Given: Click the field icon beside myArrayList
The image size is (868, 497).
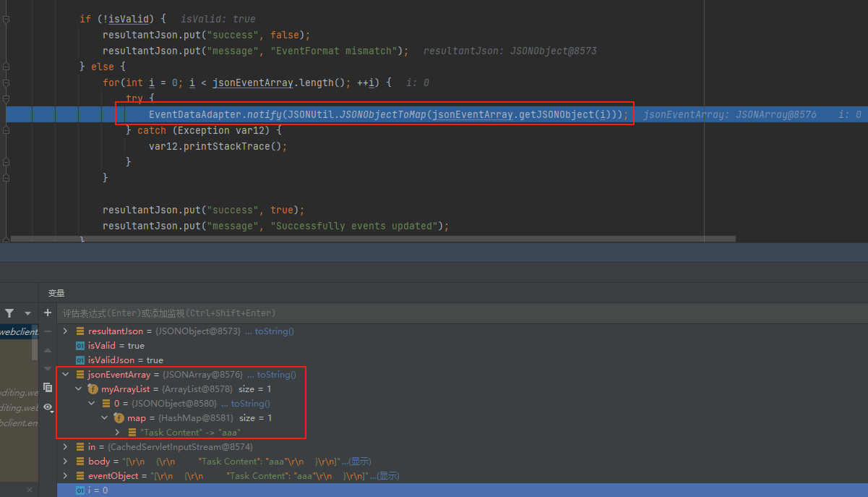Looking at the screenshot, I should click(x=93, y=389).
